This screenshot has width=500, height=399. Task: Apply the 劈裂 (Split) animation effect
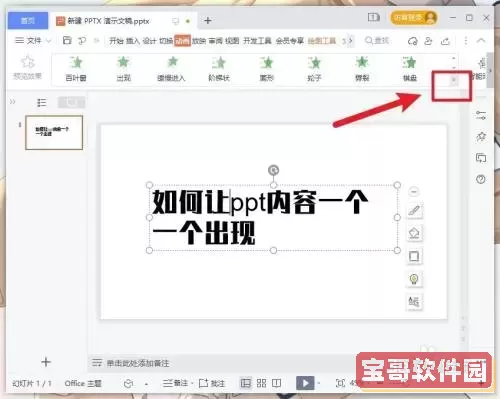coord(362,69)
